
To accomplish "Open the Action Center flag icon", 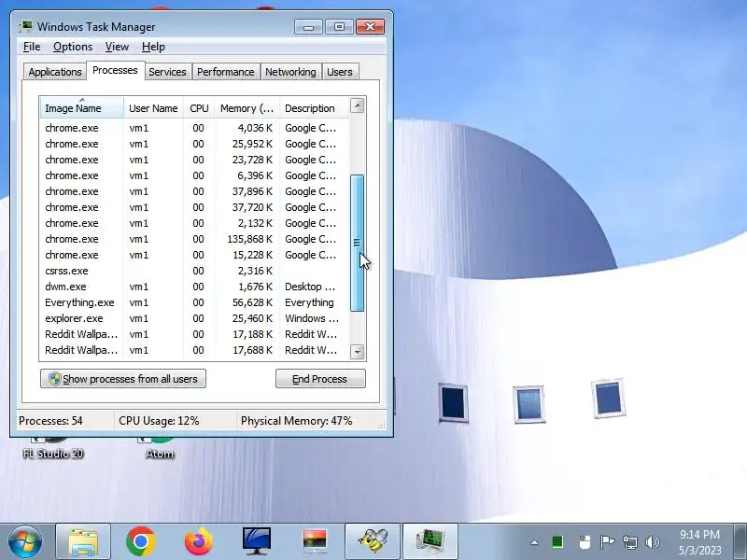I will click(x=607, y=542).
